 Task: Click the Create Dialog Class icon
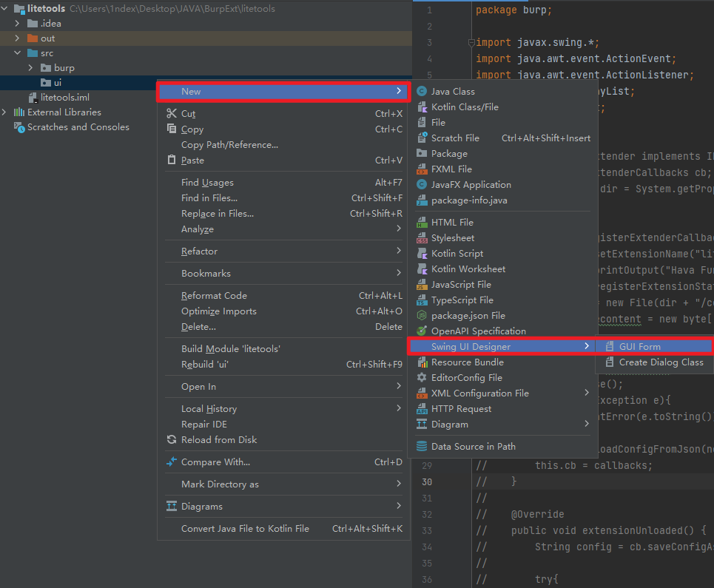[610, 362]
